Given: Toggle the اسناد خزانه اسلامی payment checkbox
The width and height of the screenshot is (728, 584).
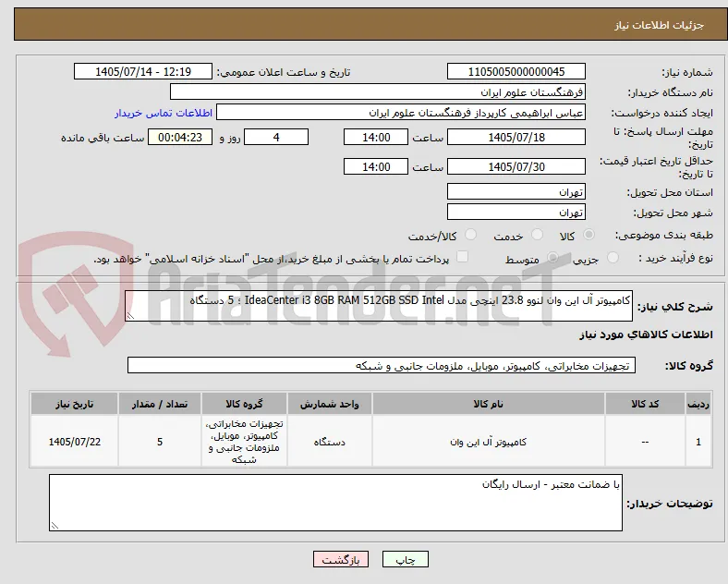Looking at the screenshot, I should [463, 257].
